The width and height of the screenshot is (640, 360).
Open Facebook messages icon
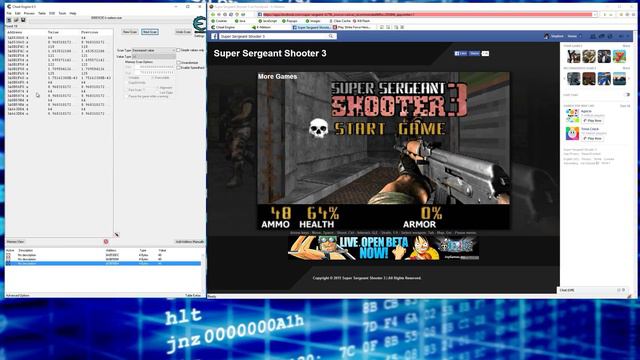pyautogui.click(x=602, y=36)
